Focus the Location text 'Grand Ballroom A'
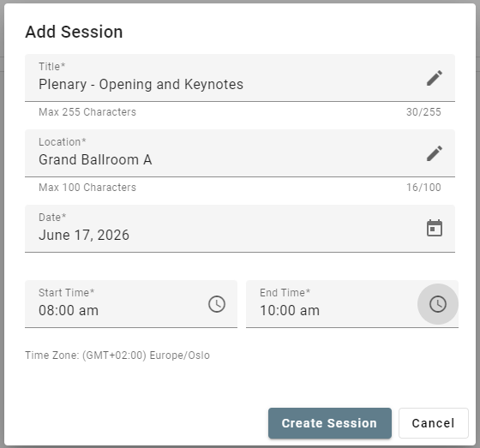 click(x=95, y=159)
